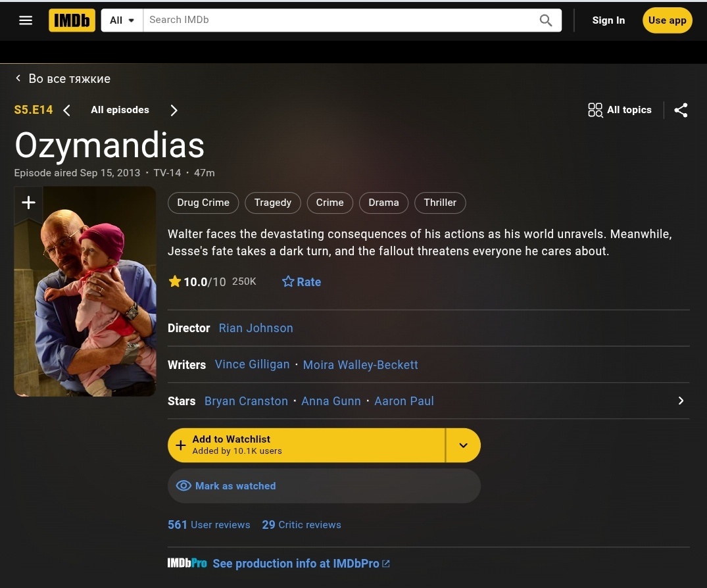Open All topics

click(x=620, y=110)
